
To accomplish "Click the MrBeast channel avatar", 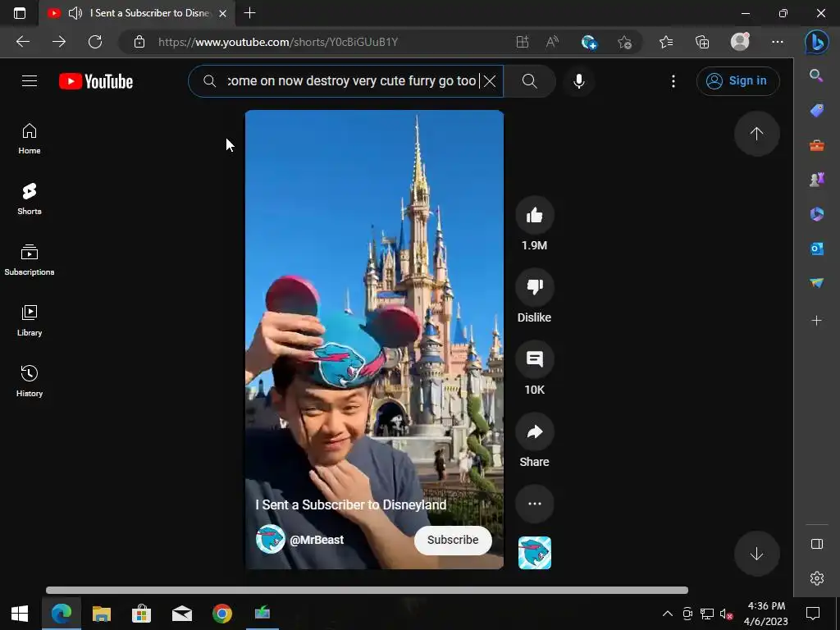I will coord(270,539).
